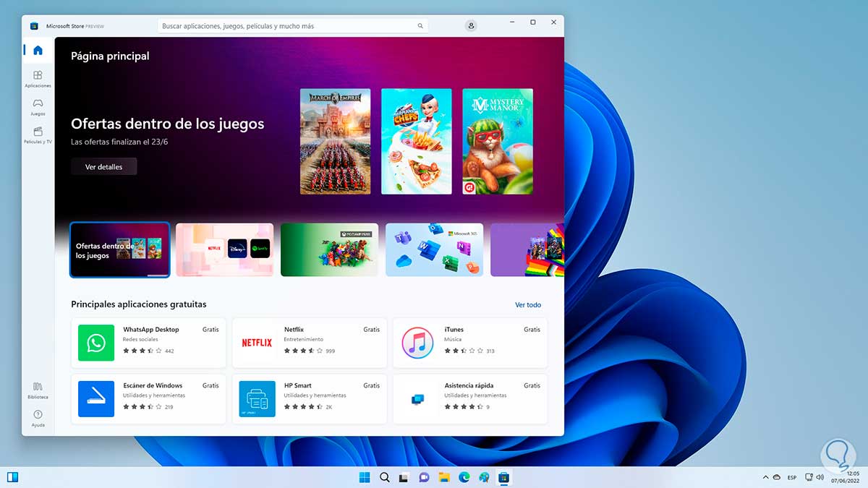The width and height of the screenshot is (868, 488).
Task: Maximize the Microsoft Store window
Action: 533,22
